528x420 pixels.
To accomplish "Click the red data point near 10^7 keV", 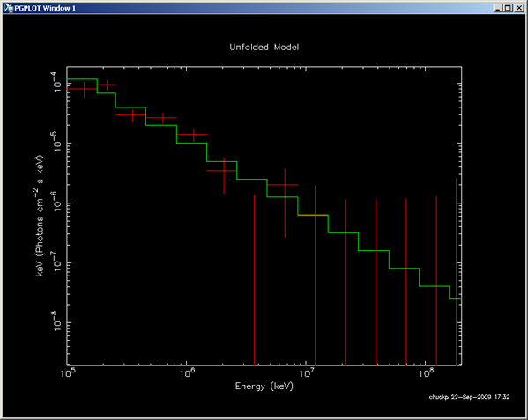I will coord(285,185).
